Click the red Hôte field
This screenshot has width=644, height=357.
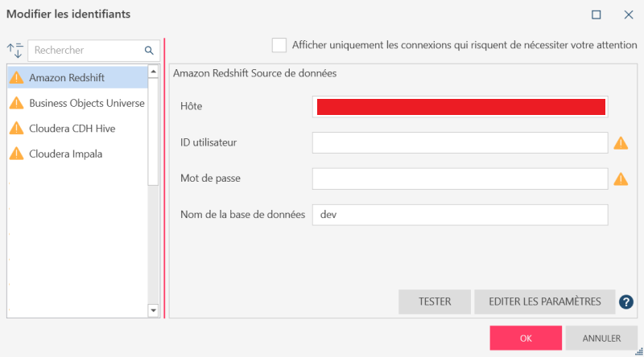click(x=460, y=107)
